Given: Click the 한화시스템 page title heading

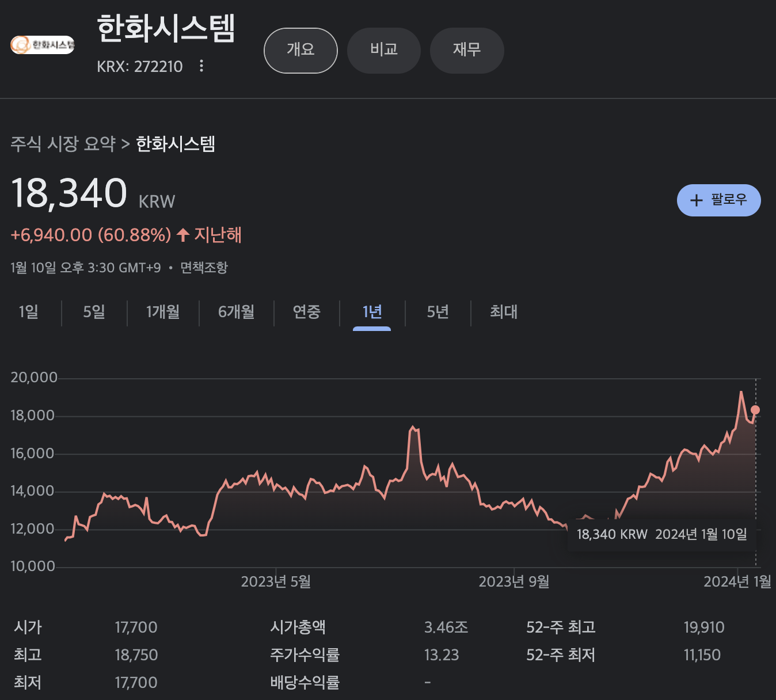Looking at the screenshot, I should tap(166, 28).
